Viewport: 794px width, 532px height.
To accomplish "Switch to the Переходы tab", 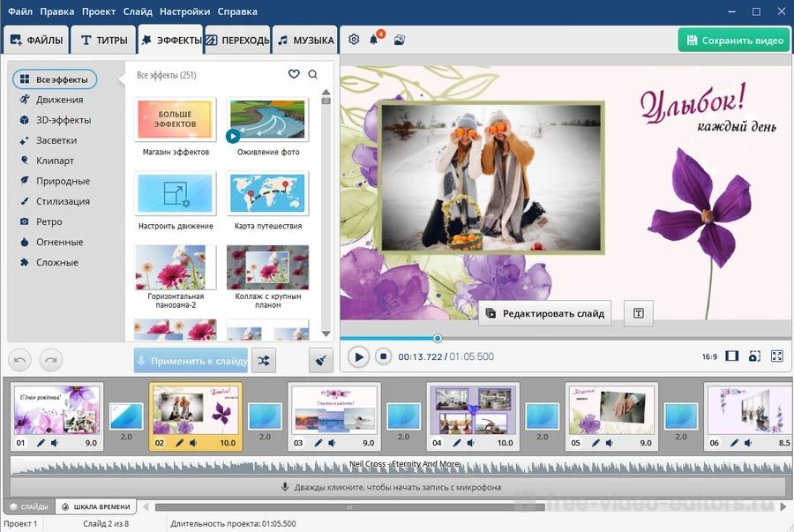I will [238, 40].
